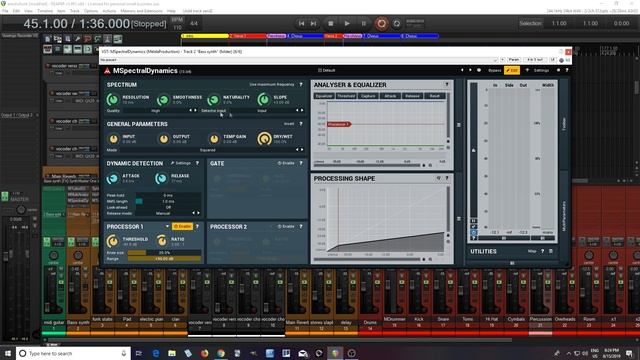The width and height of the screenshot is (640, 360).
Task: Open the Processor 1 dropdown arrow
Action: [167, 226]
